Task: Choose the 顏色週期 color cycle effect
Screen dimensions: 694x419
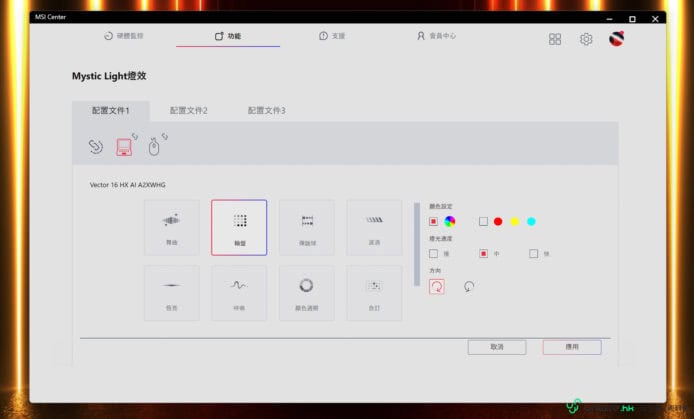Action: [x=306, y=292]
